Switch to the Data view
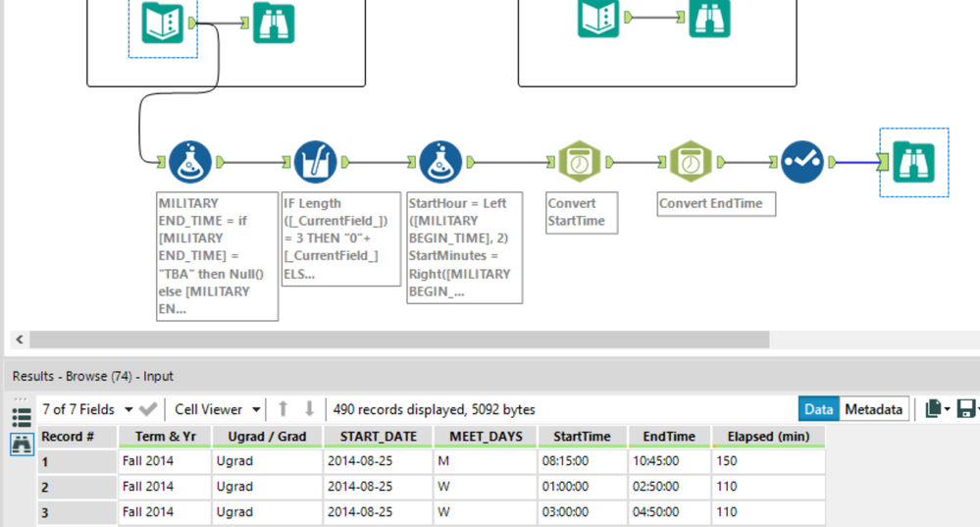The width and height of the screenshot is (980, 527). click(819, 409)
